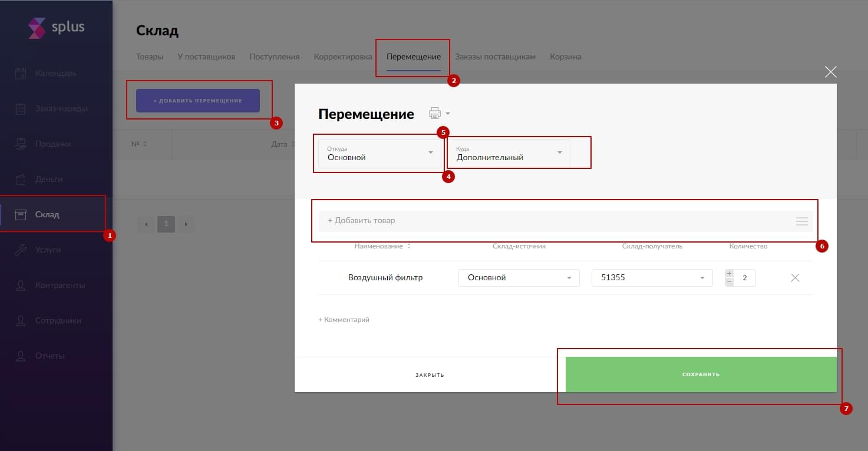This screenshot has width=868, height=451.
Task: Open the product list menu icon
Action: pyautogui.click(x=801, y=221)
